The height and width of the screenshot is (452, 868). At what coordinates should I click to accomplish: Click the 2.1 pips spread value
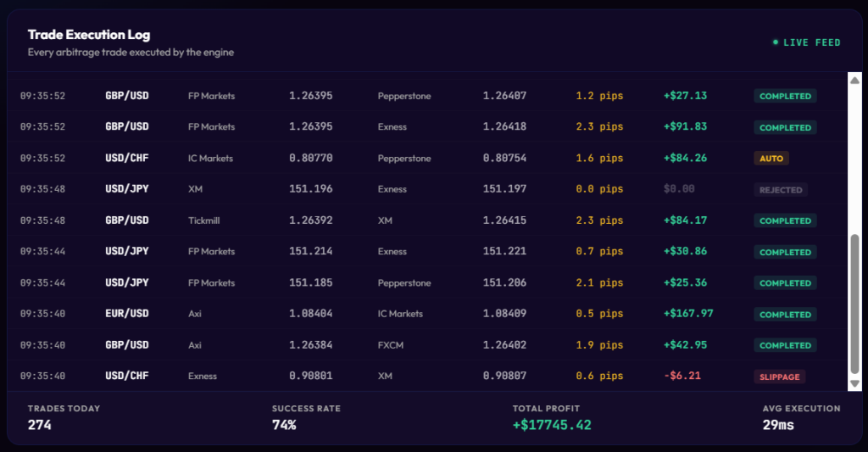click(x=599, y=282)
